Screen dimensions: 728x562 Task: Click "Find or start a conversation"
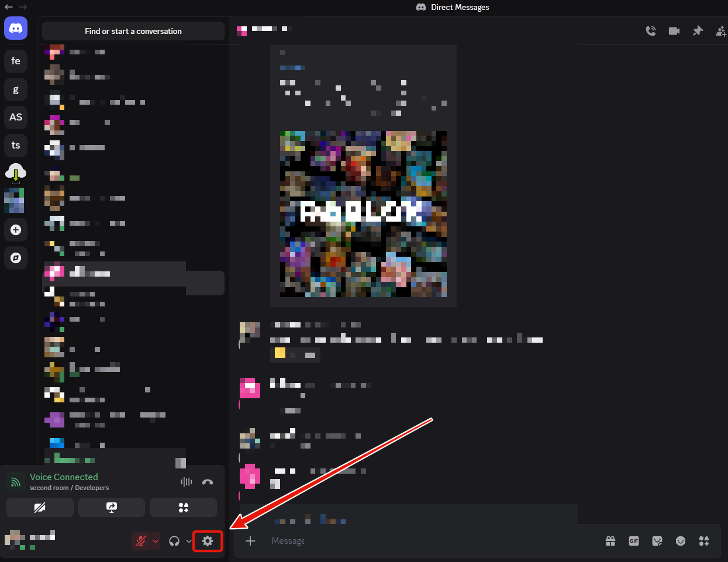(x=133, y=31)
